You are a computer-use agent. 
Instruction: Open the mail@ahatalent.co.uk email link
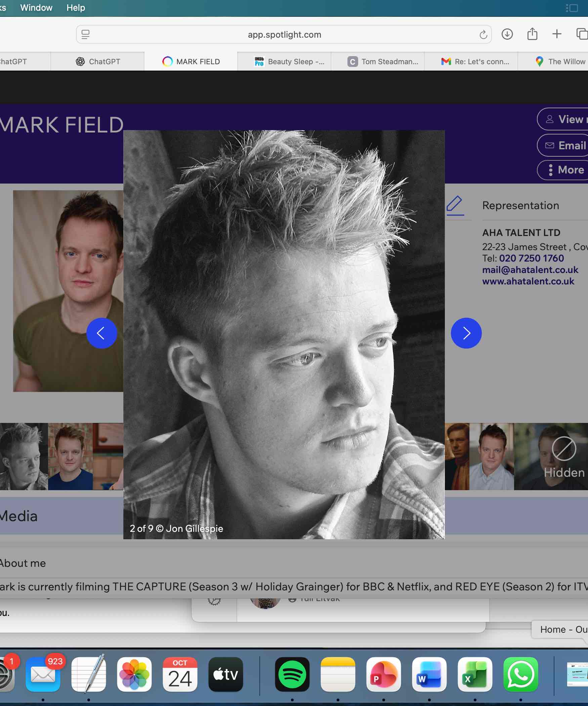point(530,270)
